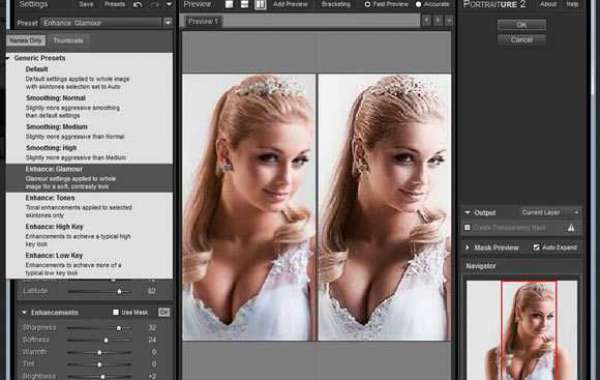Screen dimensions: 600x380
Task: Collapse the Enhancements section
Action: [x=24, y=313]
